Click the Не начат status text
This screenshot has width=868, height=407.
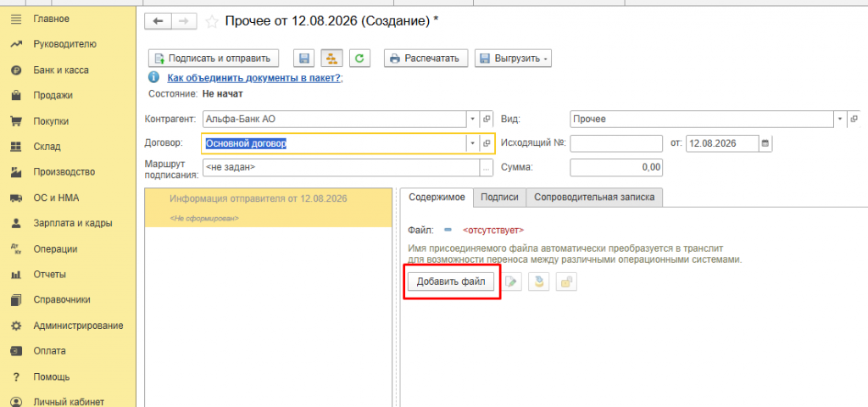223,94
